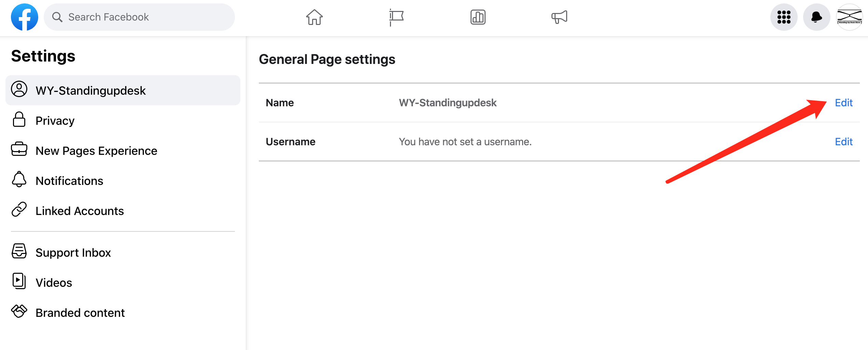Open the notifications bell in header
The height and width of the screenshot is (350, 868).
pos(816,17)
